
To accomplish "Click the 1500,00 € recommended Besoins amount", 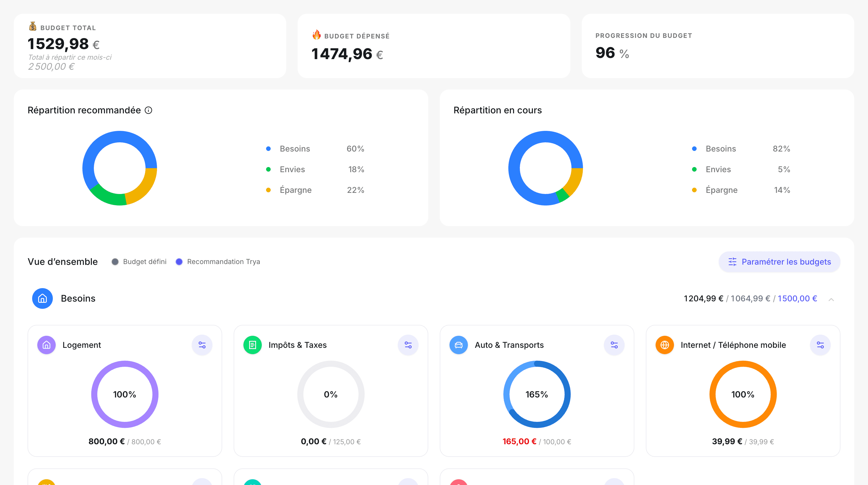I will (x=797, y=299).
